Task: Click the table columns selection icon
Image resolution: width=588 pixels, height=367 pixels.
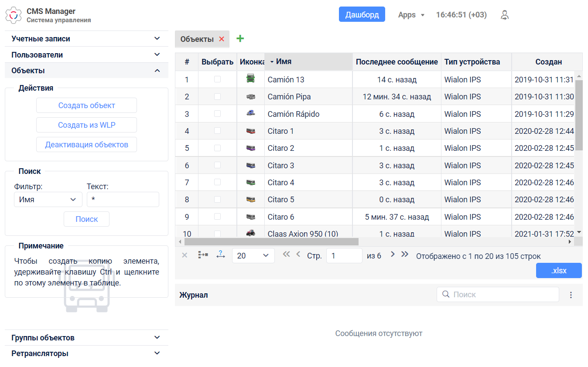Action: [x=203, y=255]
